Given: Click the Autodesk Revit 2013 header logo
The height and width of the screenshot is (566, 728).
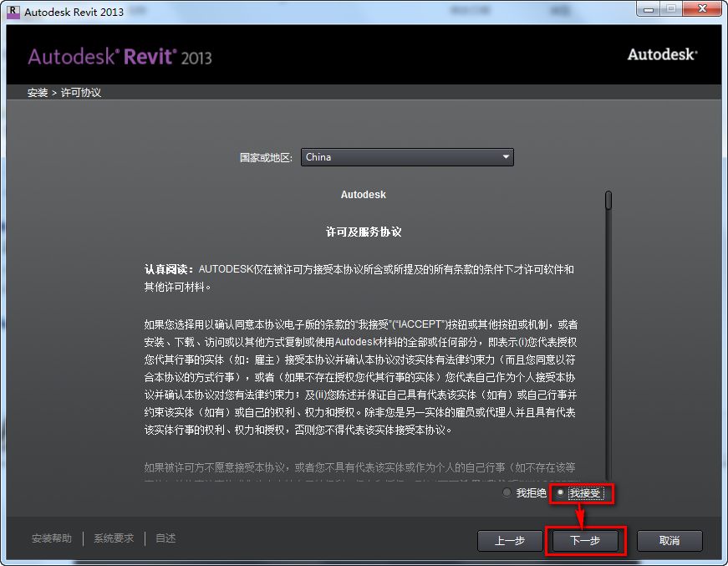Looking at the screenshot, I should click(x=120, y=57).
